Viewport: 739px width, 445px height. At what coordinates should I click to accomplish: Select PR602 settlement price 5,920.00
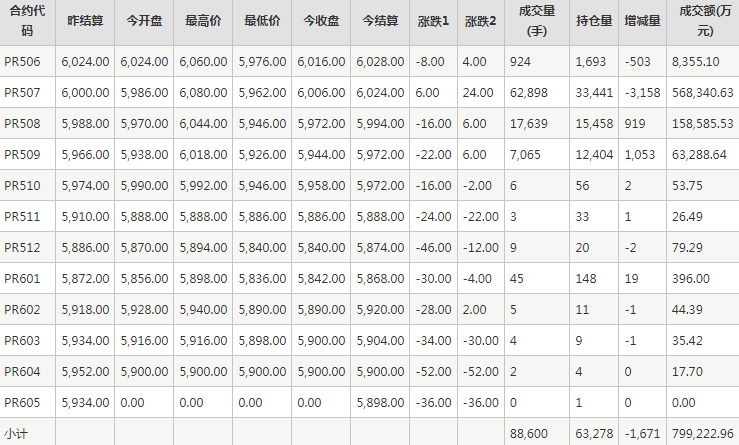click(x=380, y=310)
